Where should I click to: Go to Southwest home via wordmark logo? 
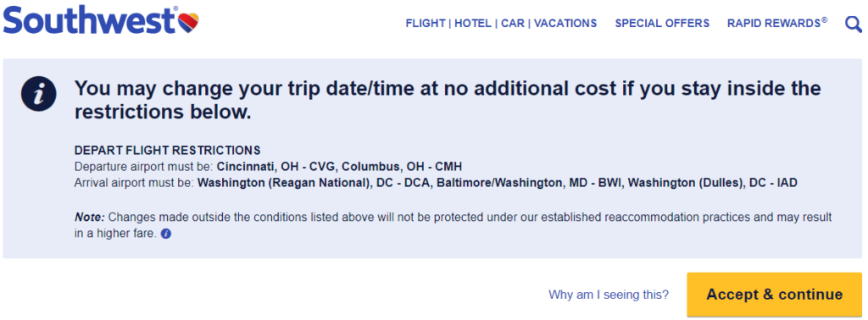tap(90, 21)
